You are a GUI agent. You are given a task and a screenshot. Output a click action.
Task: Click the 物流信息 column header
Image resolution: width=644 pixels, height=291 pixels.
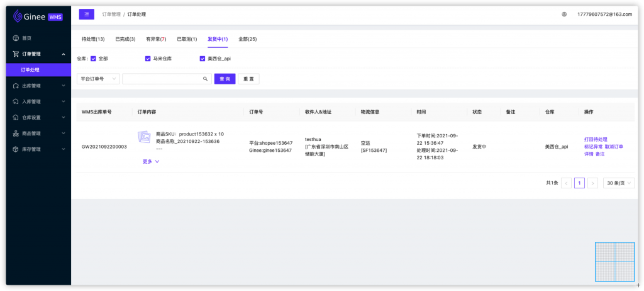[x=370, y=112]
